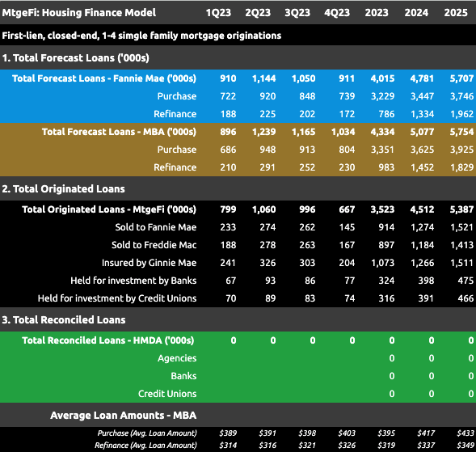
Task: Select the 2025 column header
Action: click(456, 12)
